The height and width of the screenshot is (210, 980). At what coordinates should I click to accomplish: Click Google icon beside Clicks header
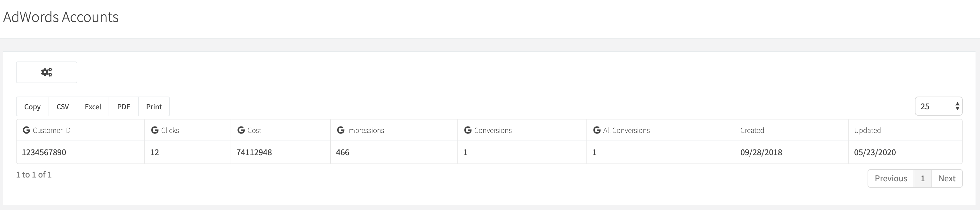(x=155, y=130)
